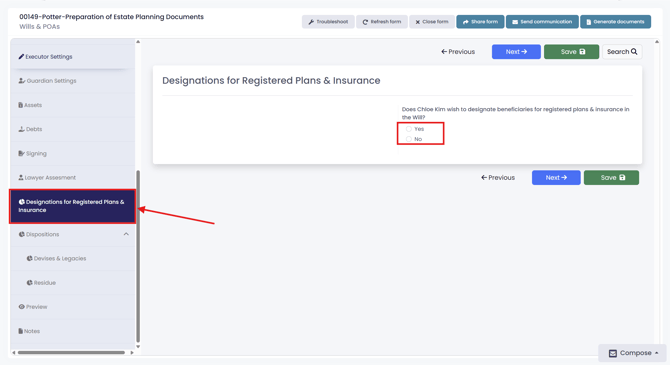Open Signing section
Viewport: 670px width, 365px height.
[72, 153]
